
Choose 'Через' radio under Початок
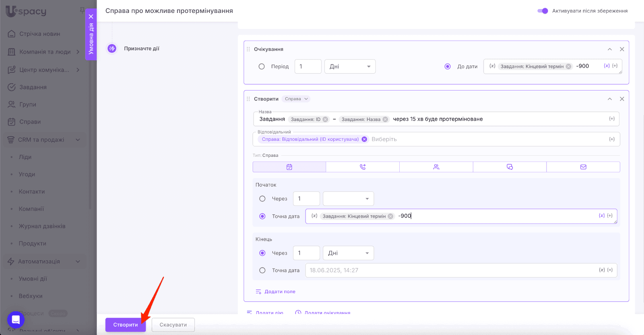click(262, 199)
